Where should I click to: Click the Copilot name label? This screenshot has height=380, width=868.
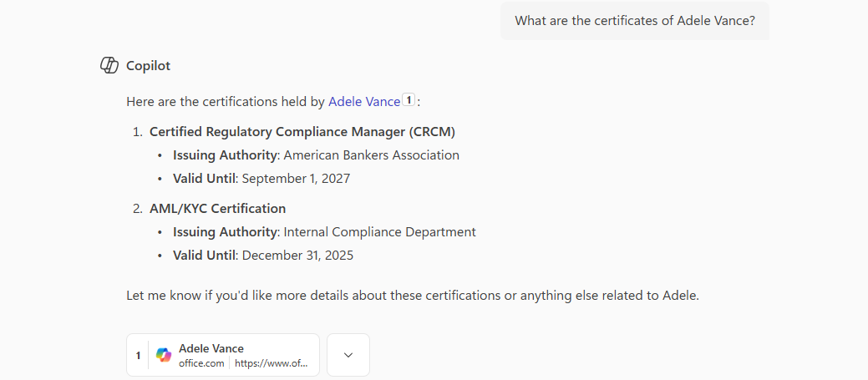pyautogui.click(x=148, y=65)
